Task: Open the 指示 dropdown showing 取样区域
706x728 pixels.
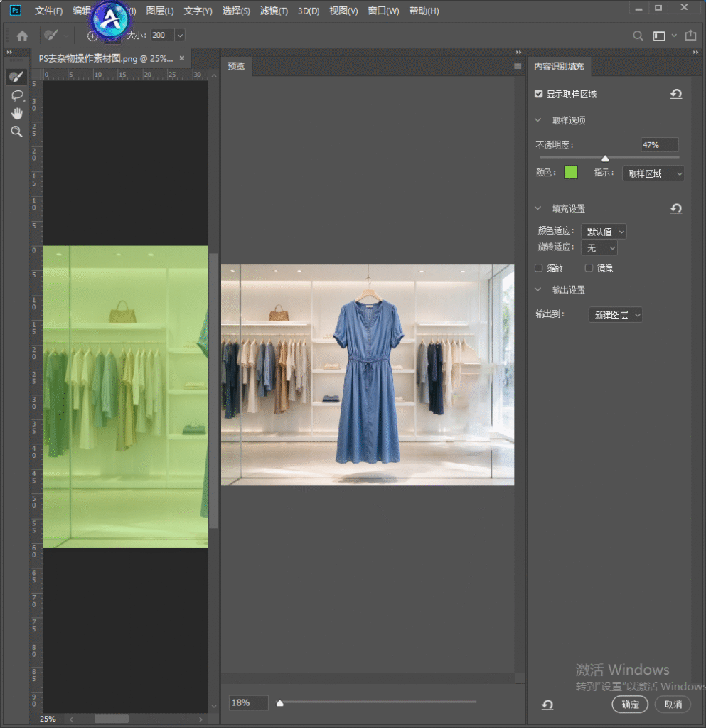Action: [653, 173]
